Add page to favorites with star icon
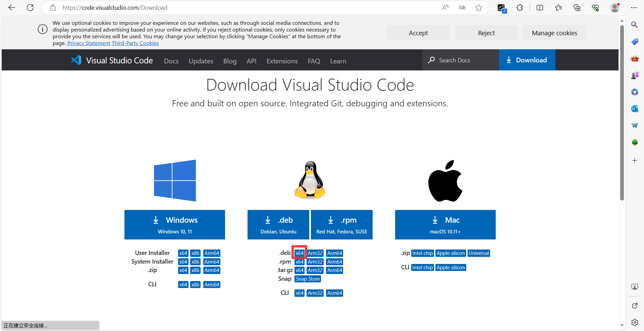Screen dimensions: 644x331 479,8
